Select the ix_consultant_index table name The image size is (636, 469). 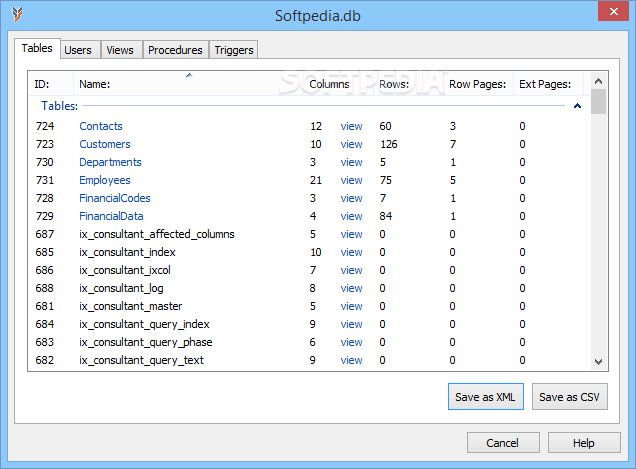(127, 252)
